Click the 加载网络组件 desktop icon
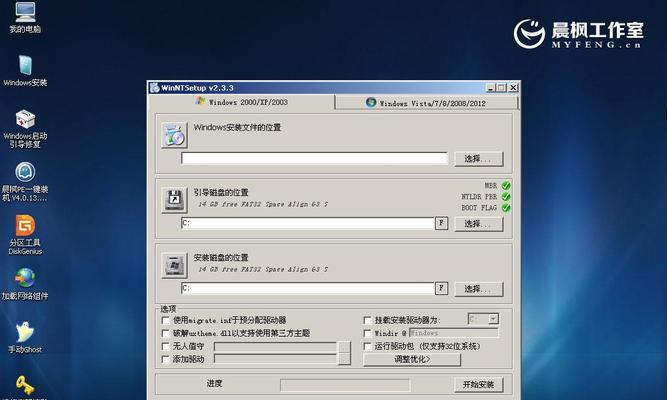Viewport: 667px width, 400px height. coord(25,284)
